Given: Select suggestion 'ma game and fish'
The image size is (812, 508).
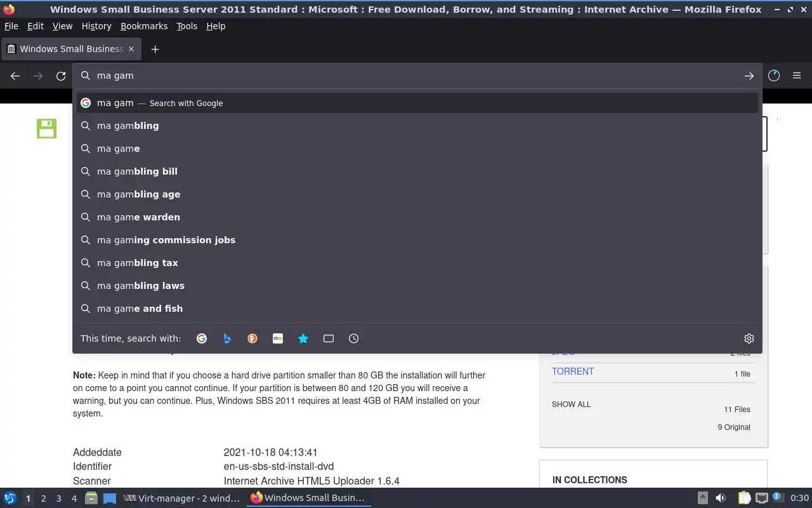Looking at the screenshot, I should [417, 309].
